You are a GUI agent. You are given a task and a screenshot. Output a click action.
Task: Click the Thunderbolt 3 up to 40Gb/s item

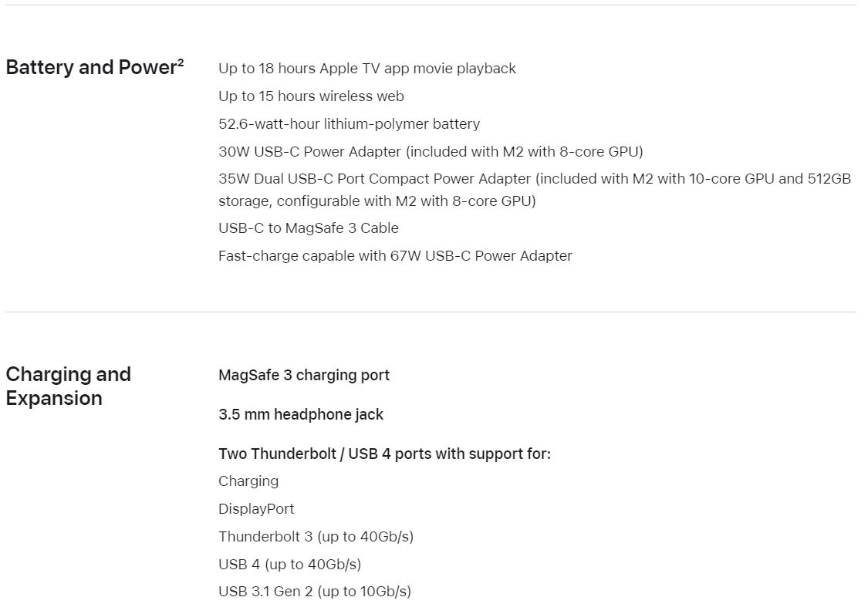click(x=316, y=537)
